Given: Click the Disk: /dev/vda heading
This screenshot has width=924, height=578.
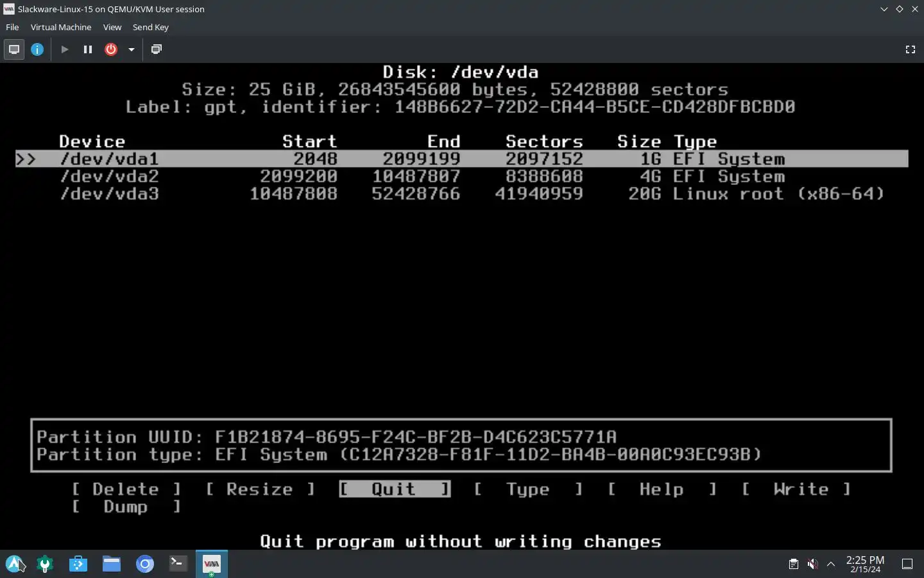Looking at the screenshot, I should 461,72.
